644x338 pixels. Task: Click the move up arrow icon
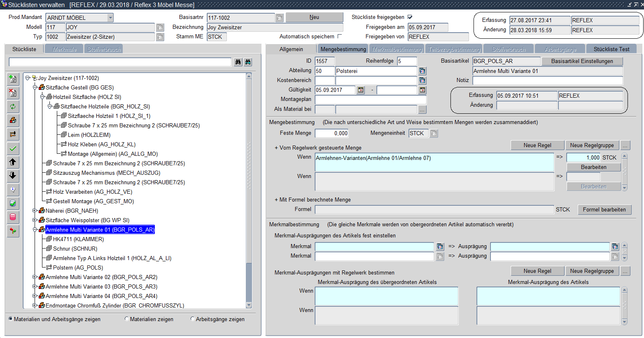coord(13,162)
